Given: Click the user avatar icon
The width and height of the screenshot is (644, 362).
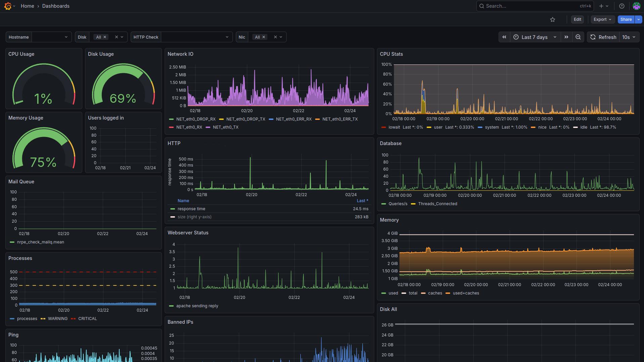Looking at the screenshot, I should point(636,6).
